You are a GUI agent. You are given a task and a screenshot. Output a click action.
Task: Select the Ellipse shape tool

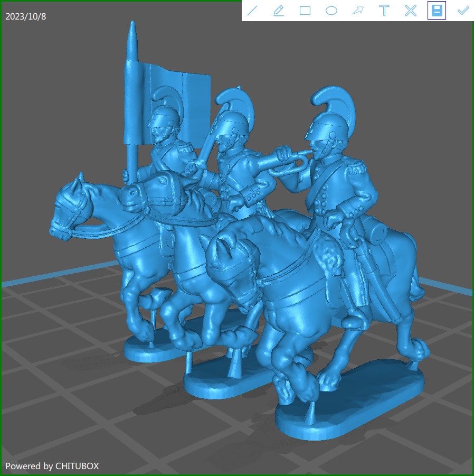click(331, 10)
